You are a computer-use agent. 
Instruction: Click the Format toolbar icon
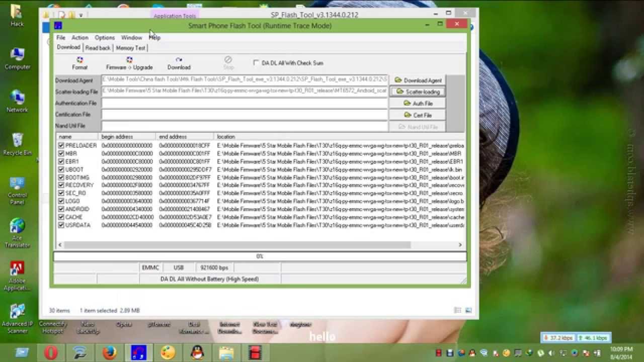coord(79,63)
